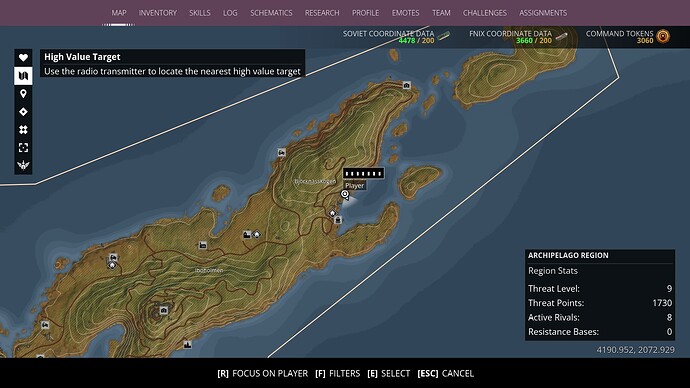Open the Filters option
This screenshot has width=690, height=388.
coord(338,373)
